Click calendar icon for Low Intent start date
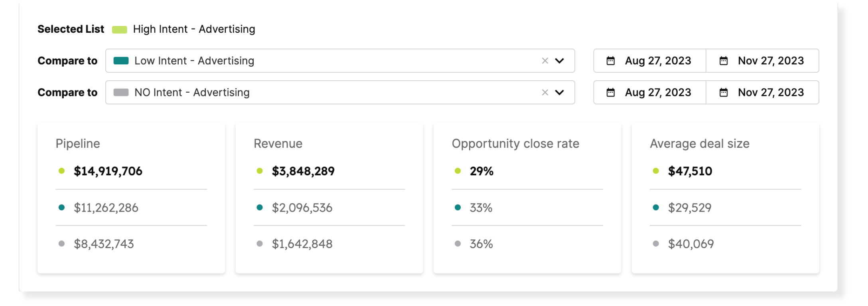868x306 pixels. pos(610,61)
